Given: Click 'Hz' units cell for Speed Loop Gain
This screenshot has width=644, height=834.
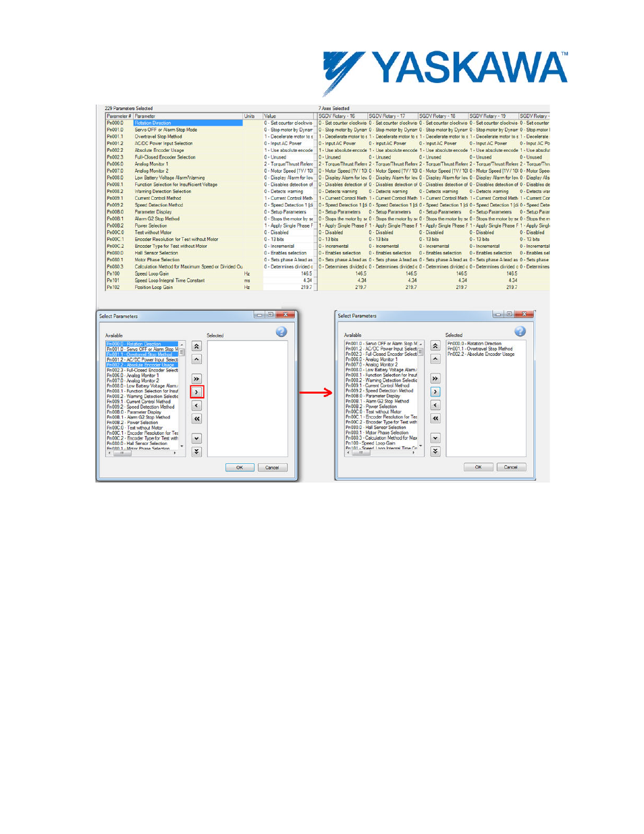Looking at the screenshot, I should [x=252, y=273].
